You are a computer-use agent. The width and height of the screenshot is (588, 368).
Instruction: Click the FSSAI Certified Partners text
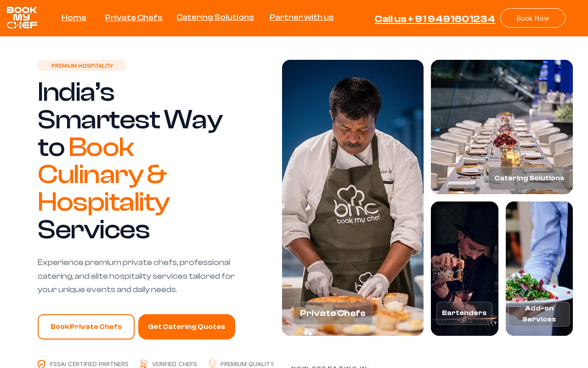89,364
